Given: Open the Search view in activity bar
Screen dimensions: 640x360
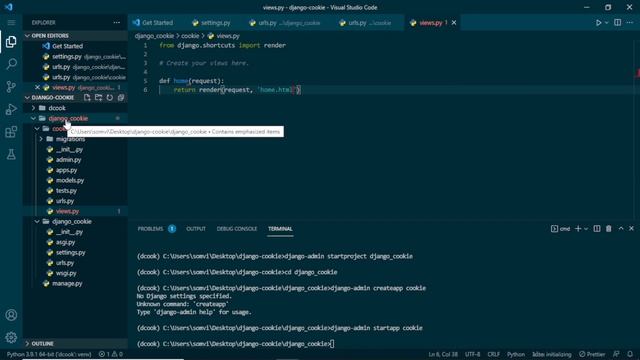Looking at the screenshot, I should 11,64.
